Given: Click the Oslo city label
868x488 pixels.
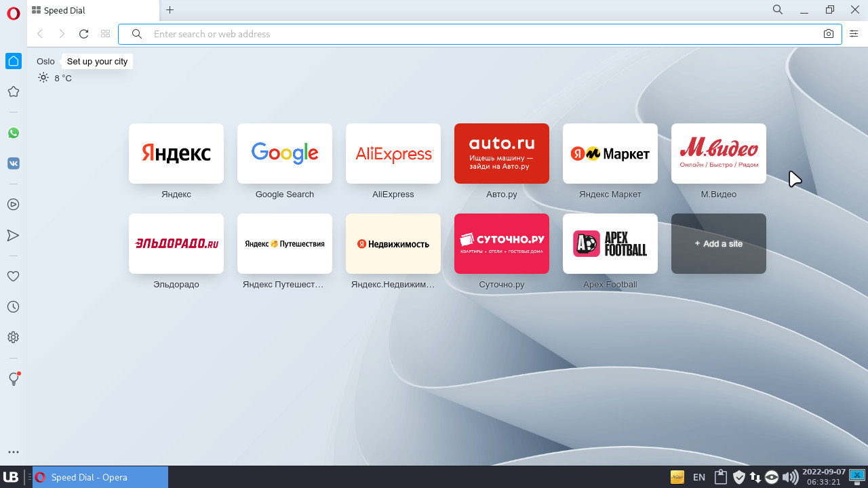Looking at the screenshot, I should click(45, 61).
